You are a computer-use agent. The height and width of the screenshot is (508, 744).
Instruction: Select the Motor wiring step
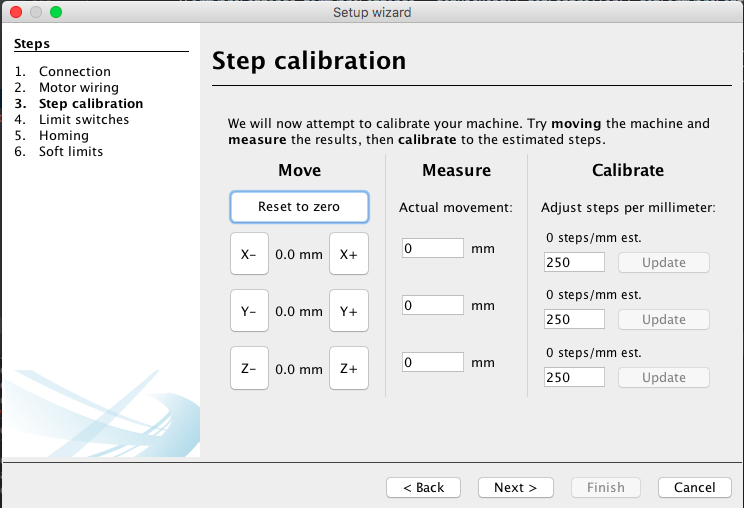(78, 88)
